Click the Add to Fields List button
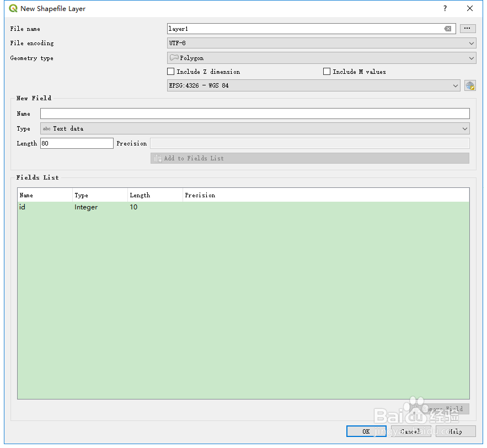The height and width of the screenshot is (448, 487). 309,158
